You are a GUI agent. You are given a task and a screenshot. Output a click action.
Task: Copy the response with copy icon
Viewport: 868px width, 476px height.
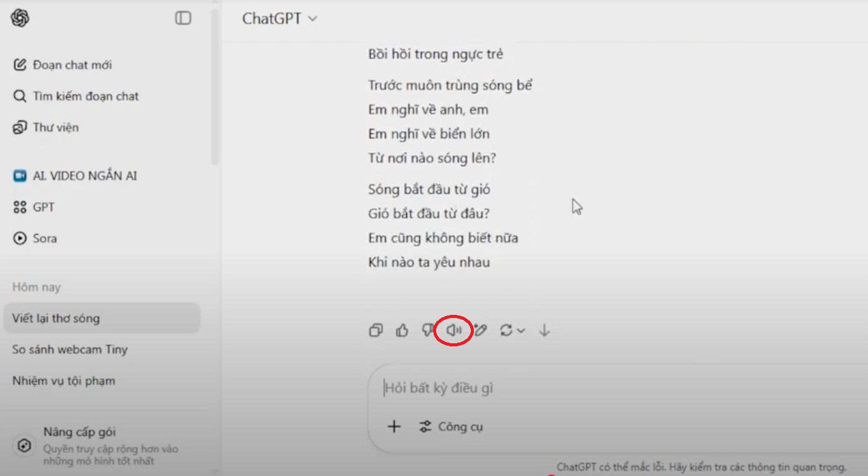pos(376,331)
